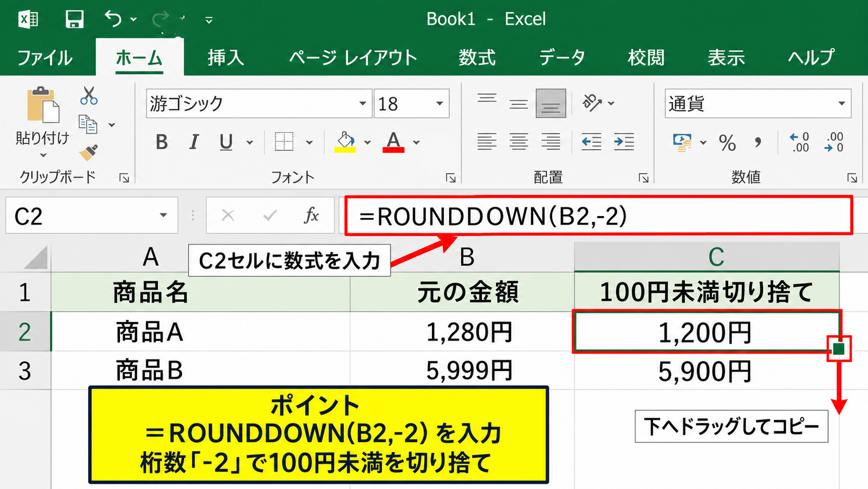Toggle Underline formatting
This screenshot has width=868, height=489.
[x=226, y=142]
